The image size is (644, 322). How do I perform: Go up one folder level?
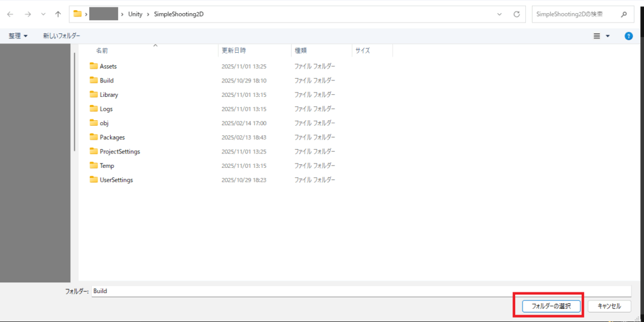pos(58,14)
